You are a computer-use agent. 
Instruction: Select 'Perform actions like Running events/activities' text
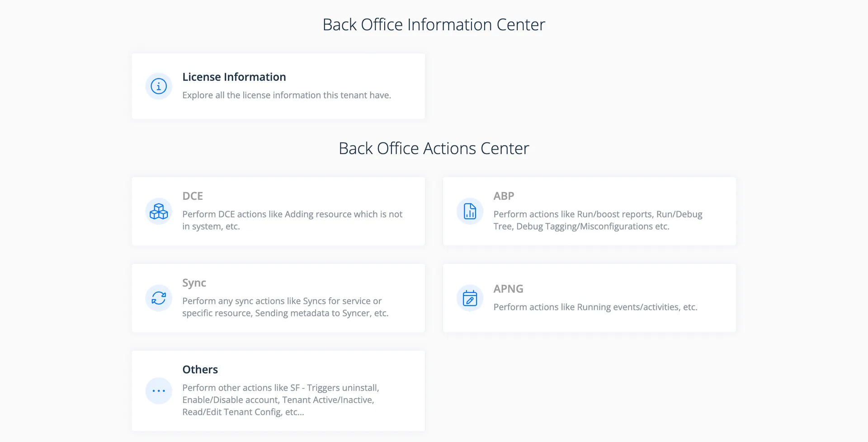point(595,307)
